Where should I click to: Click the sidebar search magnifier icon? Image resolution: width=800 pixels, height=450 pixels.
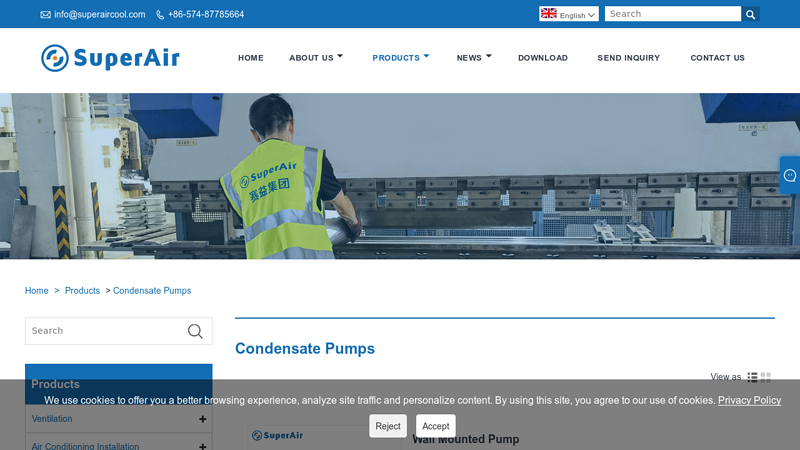[195, 331]
